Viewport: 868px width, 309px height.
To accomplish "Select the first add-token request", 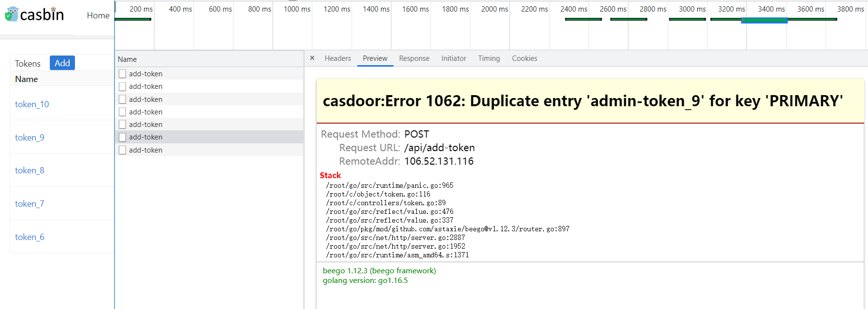I will (x=209, y=73).
